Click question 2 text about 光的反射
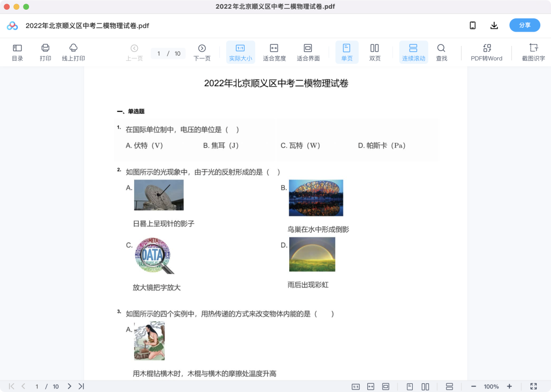The image size is (551, 392). [x=203, y=172]
